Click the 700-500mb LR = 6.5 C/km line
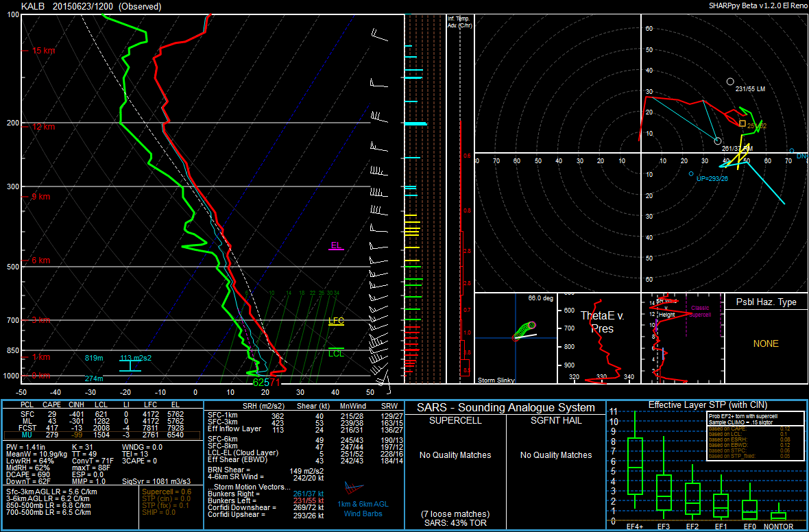 pyautogui.click(x=49, y=511)
